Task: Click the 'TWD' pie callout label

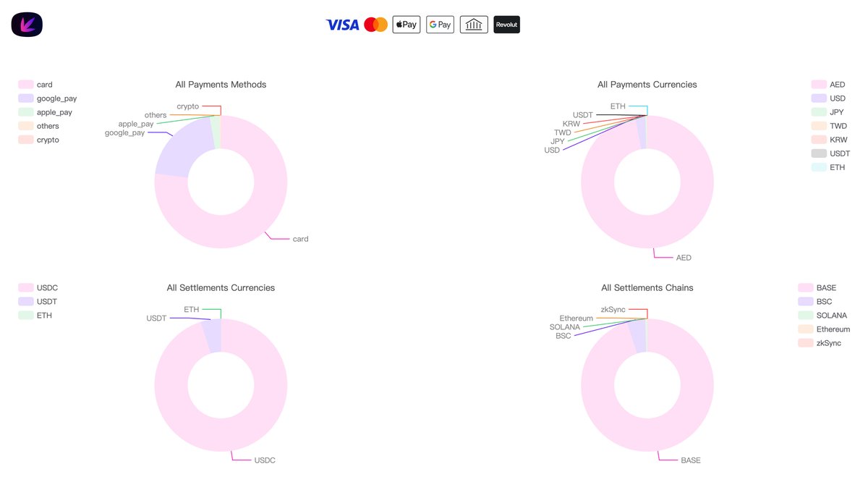Action: [563, 132]
